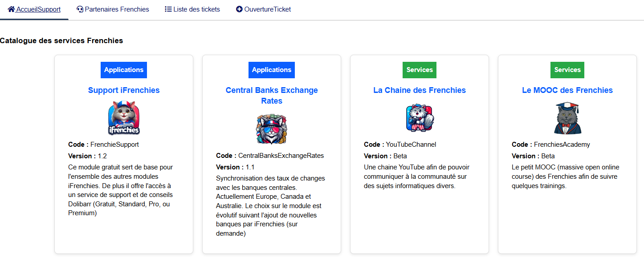Click the home icon beside AccueilSupport
Screen dimensions: 644x261
[11, 9]
